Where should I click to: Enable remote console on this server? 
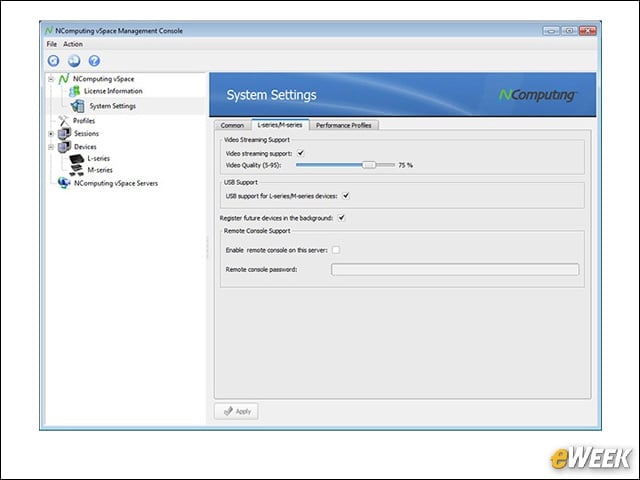[336, 250]
